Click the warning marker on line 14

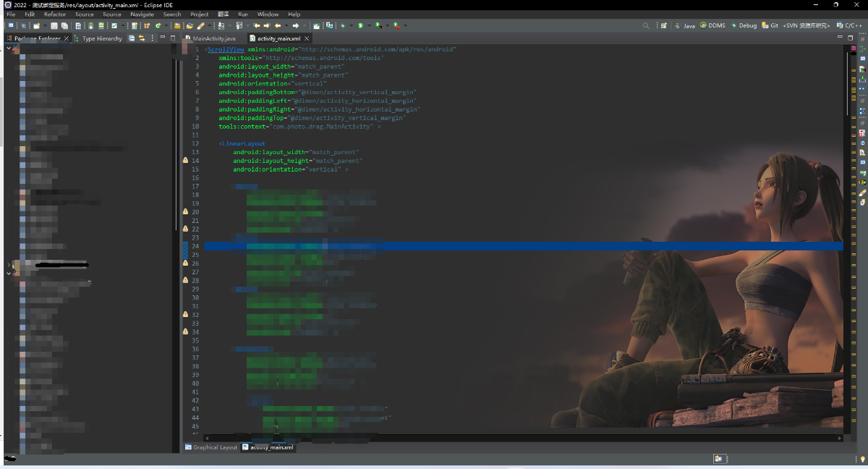(185, 161)
